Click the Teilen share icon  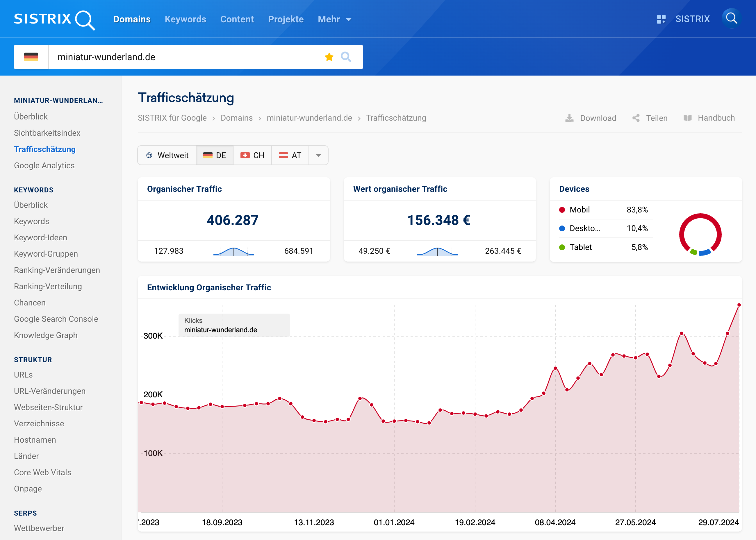pos(636,118)
